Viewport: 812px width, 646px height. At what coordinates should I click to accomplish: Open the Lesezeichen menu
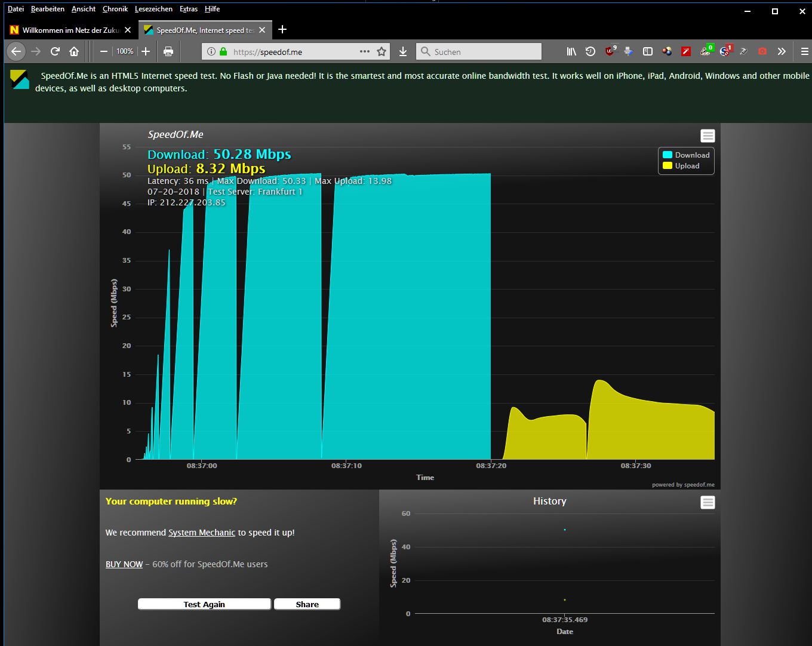point(154,9)
